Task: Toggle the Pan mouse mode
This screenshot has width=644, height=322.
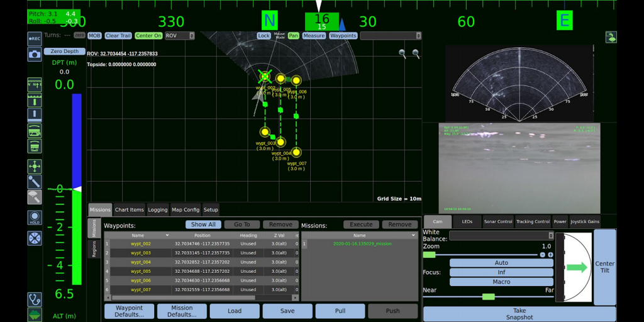Action: [x=293, y=36]
